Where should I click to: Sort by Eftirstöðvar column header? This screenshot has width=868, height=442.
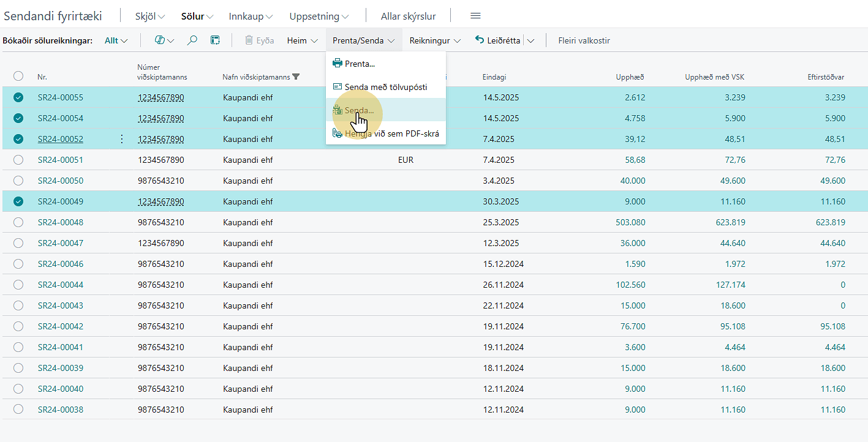[826, 77]
